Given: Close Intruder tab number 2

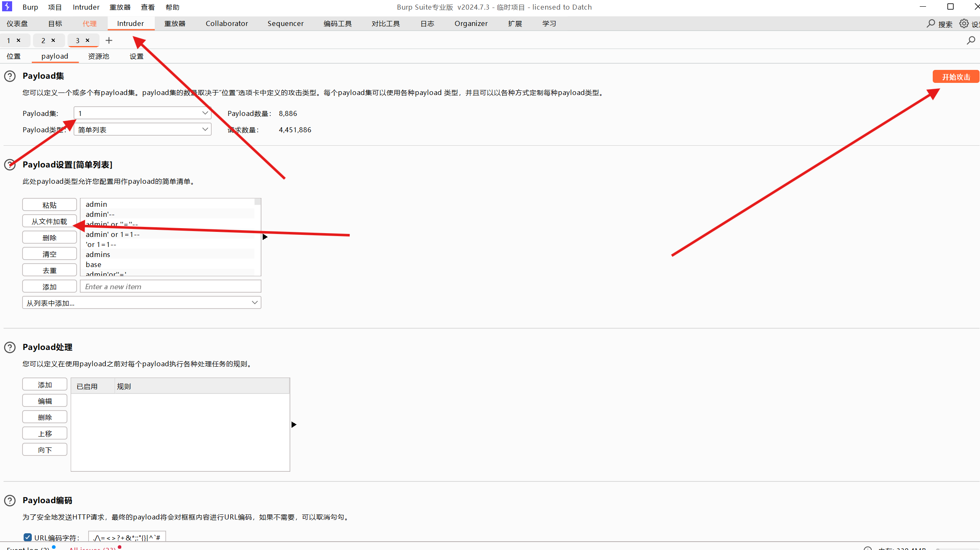Looking at the screenshot, I should pyautogui.click(x=53, y=40).
